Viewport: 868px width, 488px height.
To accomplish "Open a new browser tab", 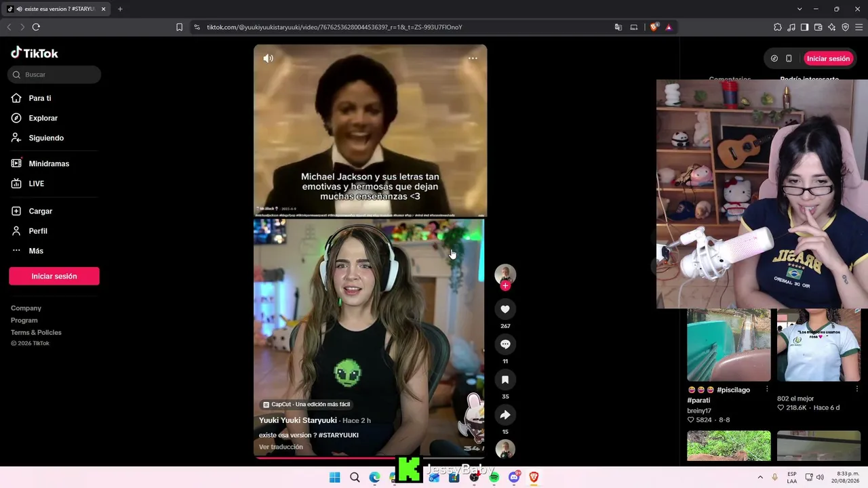I will pyautogui.click(x=120, y=9).
